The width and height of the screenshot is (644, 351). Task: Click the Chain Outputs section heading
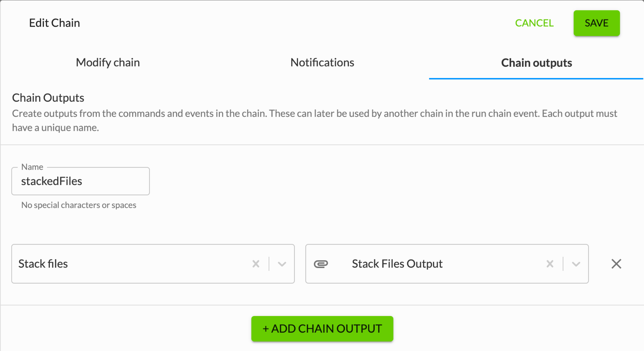pyautogui.click(x=48, y=98)
